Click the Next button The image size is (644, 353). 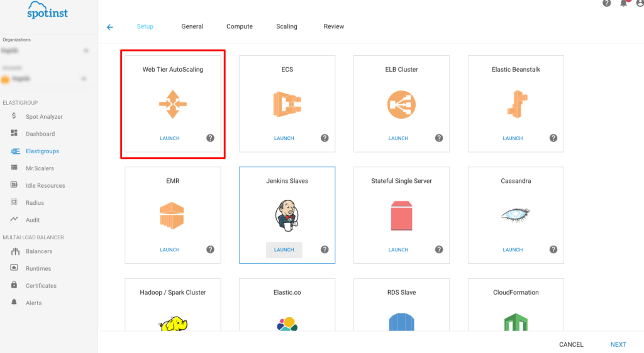point(618,344)
